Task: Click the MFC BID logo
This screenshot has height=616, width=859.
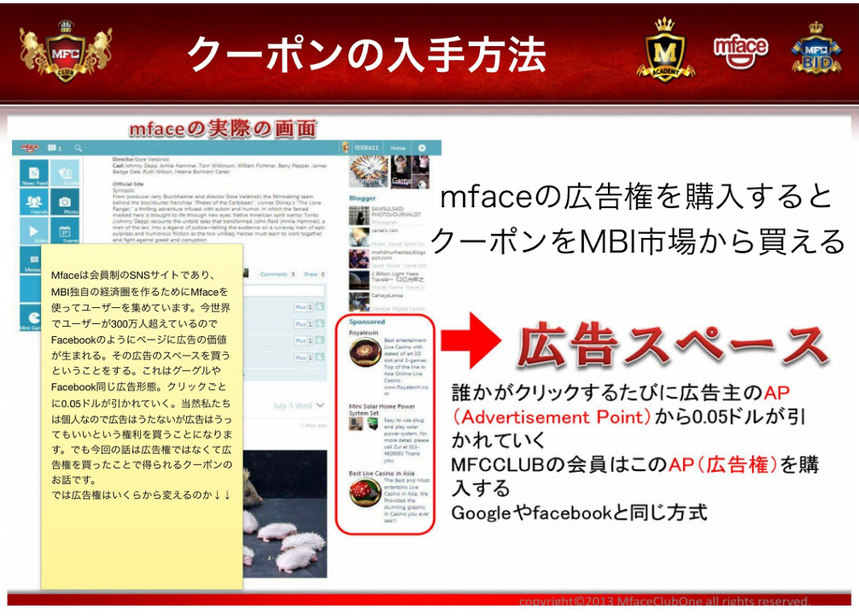Action: (x=816, y=49)
